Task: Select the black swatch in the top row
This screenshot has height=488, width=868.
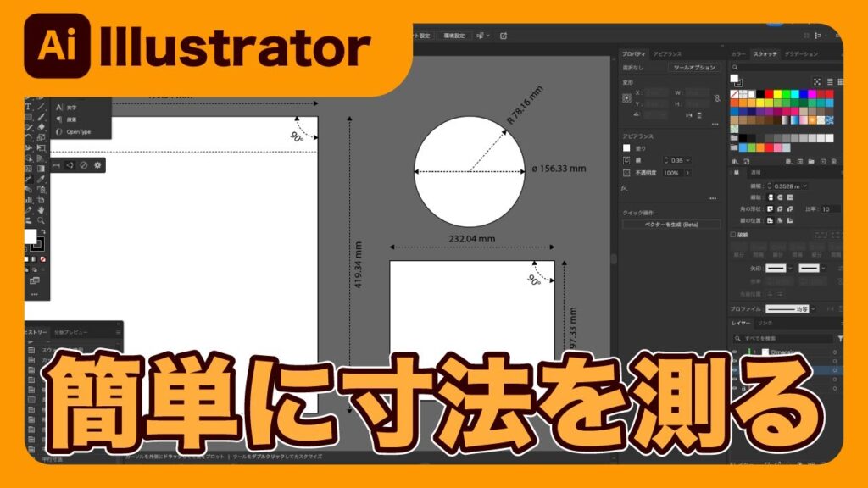Action: tap(760, 94)
